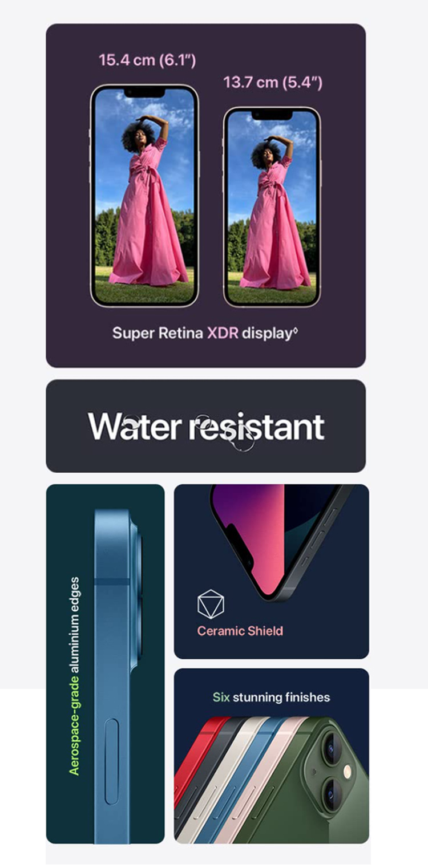Click the Super Retina XDR display caption
Screen dimensions: 428x868
coord(205,333)
